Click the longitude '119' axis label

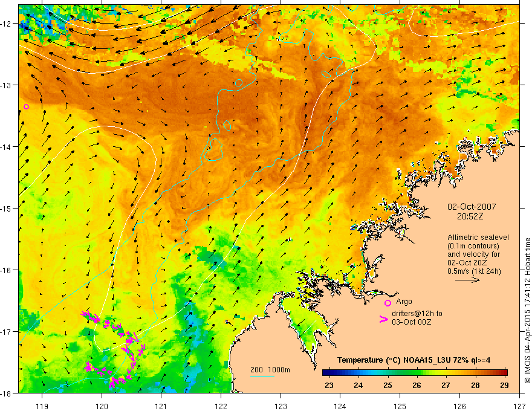pos(42,406)
